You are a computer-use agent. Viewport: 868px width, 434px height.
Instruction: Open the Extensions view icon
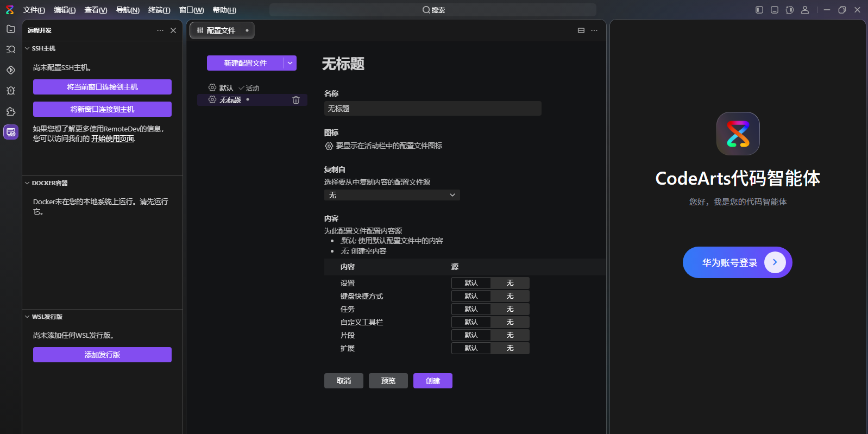coord(11,111)
